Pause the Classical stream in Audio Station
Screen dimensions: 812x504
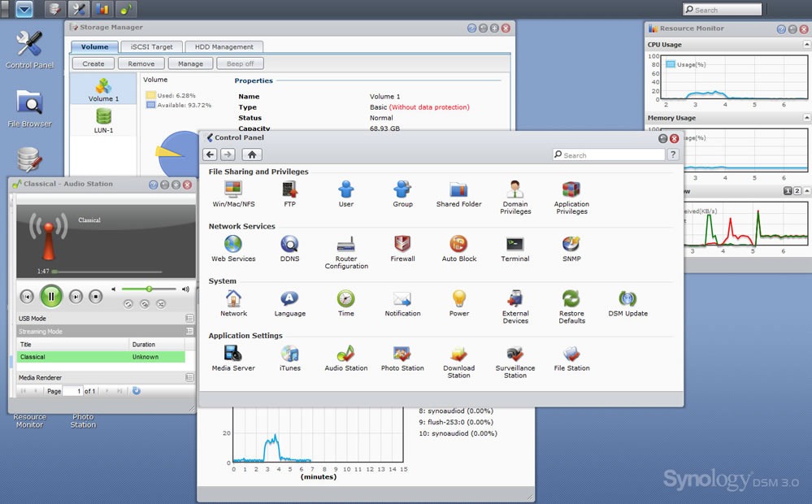click(51, 297)
